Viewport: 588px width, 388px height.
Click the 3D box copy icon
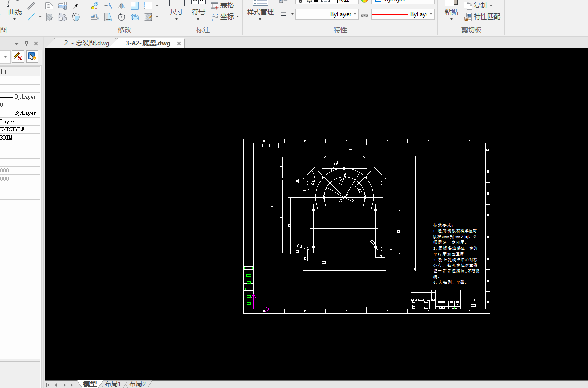tap(135, 17)
